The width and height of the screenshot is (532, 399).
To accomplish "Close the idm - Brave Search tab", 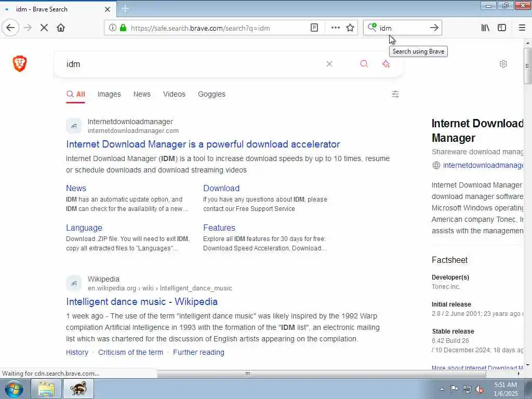I will (x=107, y=9).
